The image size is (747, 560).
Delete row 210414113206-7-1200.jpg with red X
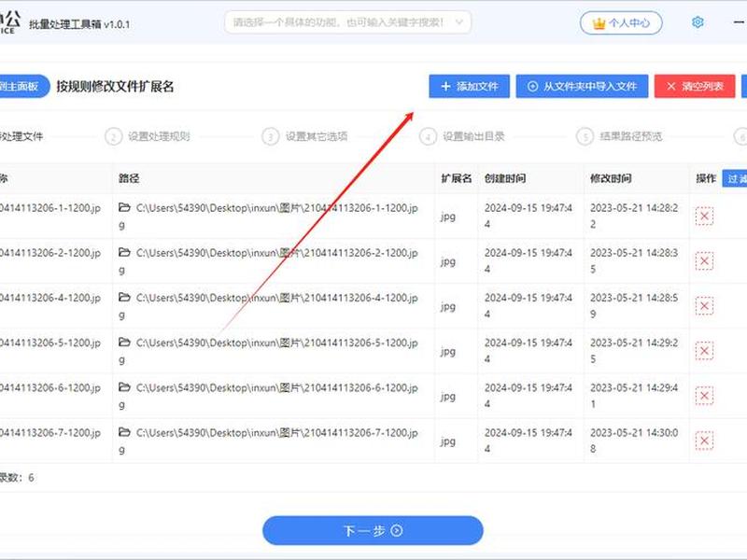tap(704, 441)
